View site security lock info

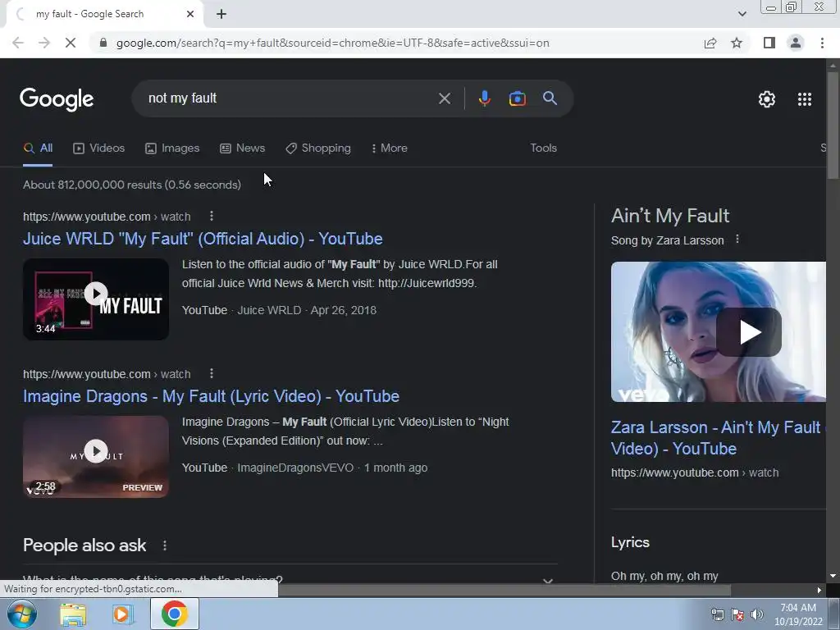(x=103, y=43)
